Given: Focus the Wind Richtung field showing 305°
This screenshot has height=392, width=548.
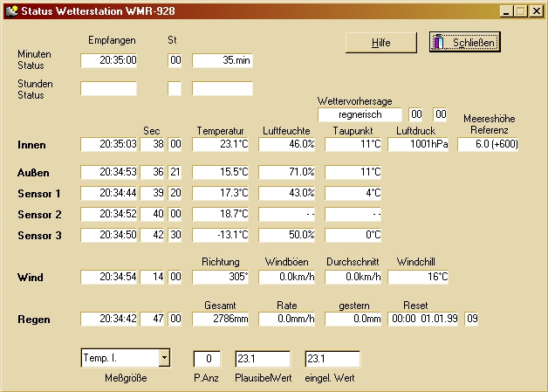Looking at the screenshot, I should click(222, 277).
